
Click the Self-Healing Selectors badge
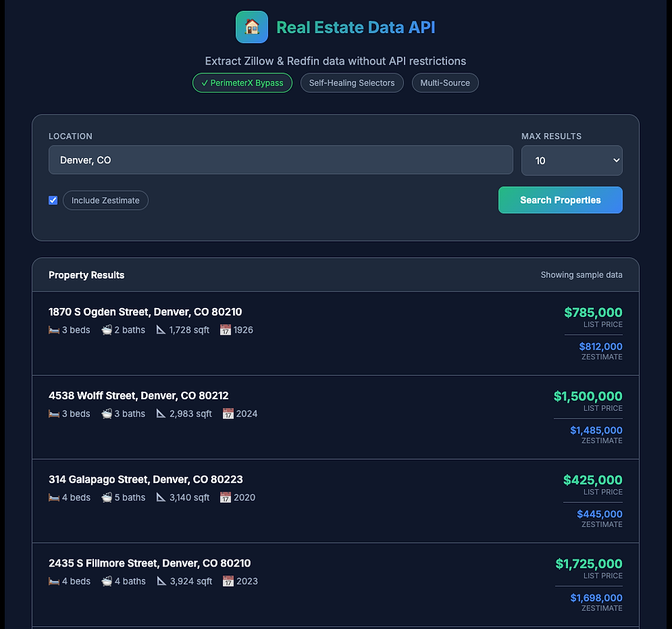[352, 83]
